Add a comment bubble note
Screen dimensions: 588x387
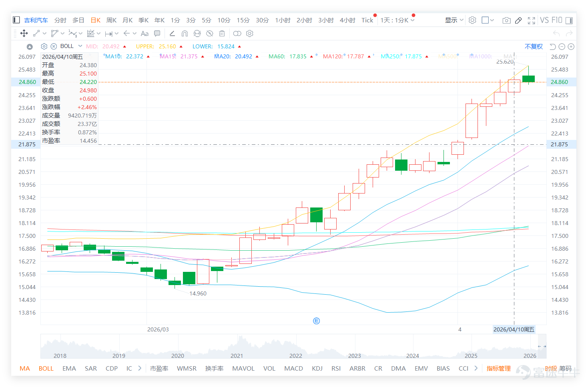(x=157, y=34)
